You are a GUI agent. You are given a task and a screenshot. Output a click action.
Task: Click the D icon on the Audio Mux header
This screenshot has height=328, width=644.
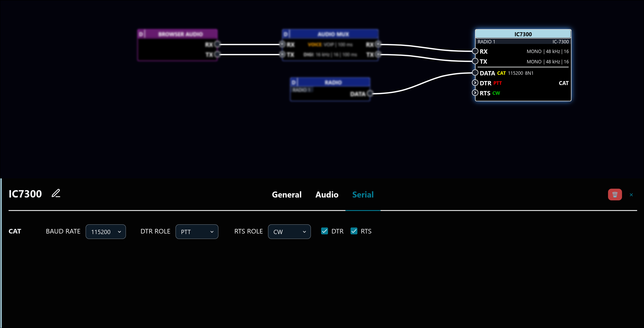click(286, 34)
